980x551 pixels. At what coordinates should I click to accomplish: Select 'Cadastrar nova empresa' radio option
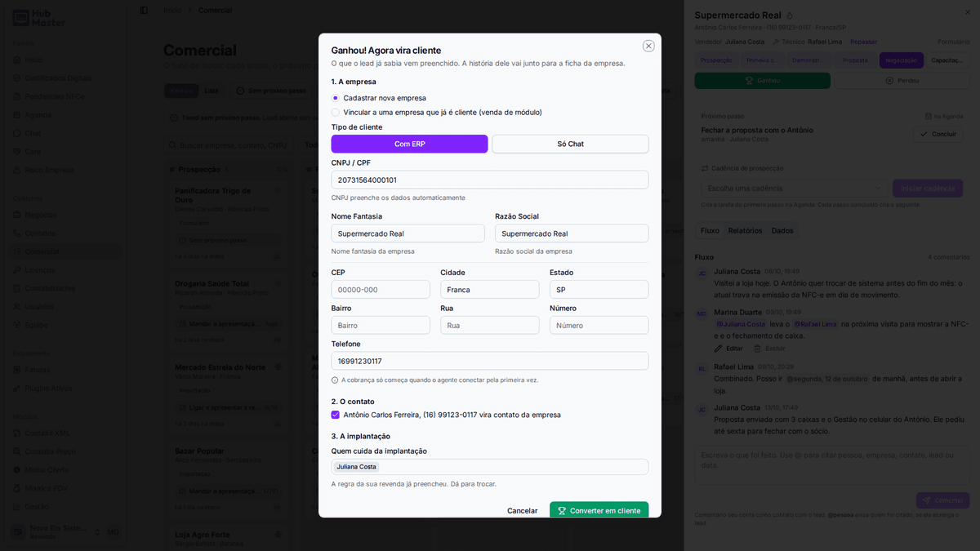point(336,98)
